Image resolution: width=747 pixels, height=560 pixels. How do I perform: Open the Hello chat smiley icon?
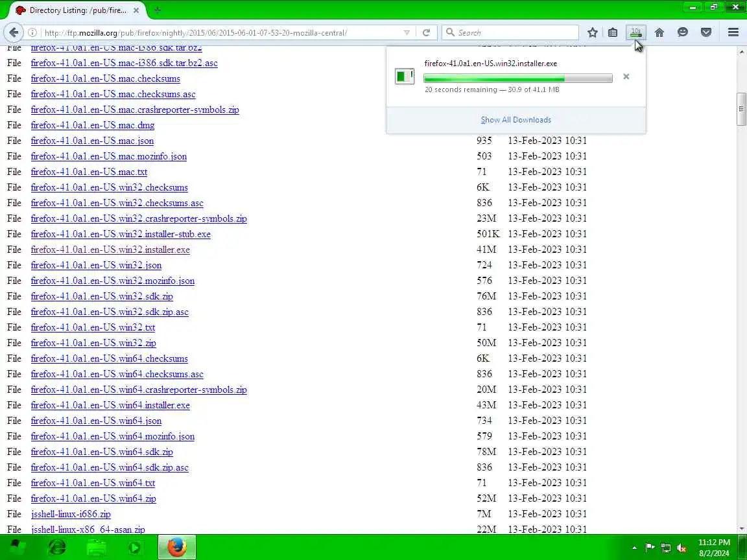click(683, 32)
